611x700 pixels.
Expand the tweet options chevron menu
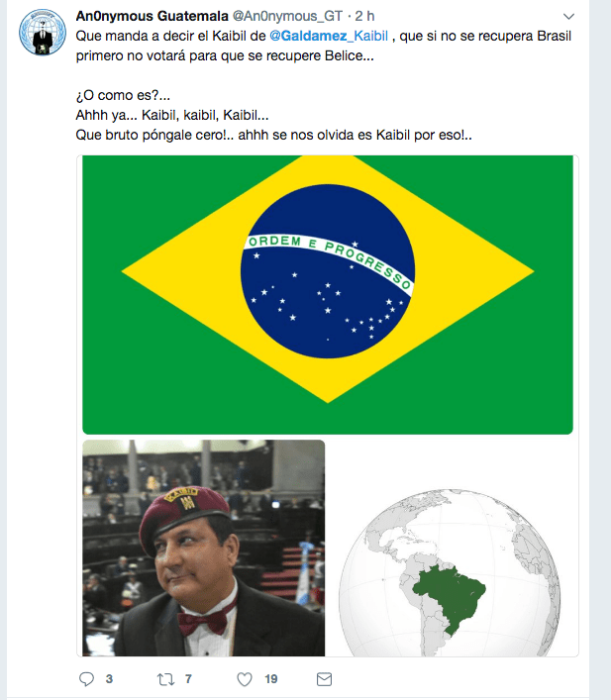[x=568, y=17]
